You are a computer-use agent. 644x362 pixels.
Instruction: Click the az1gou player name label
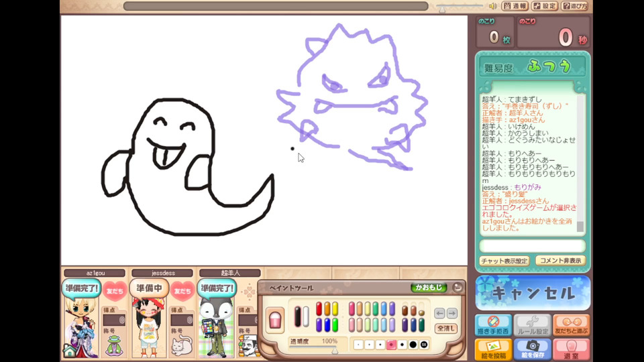(95, 273)
